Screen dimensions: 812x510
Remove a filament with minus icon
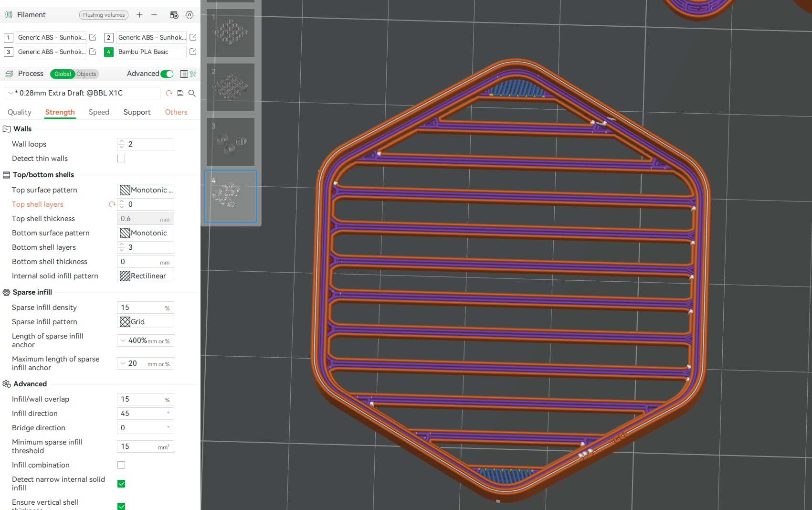click(x=154, y=15)
